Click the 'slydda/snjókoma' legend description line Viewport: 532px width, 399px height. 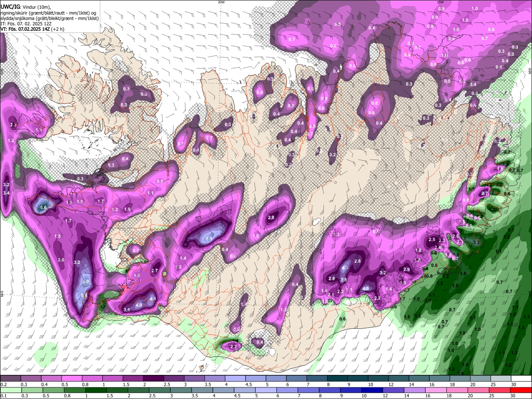(49, 18)
